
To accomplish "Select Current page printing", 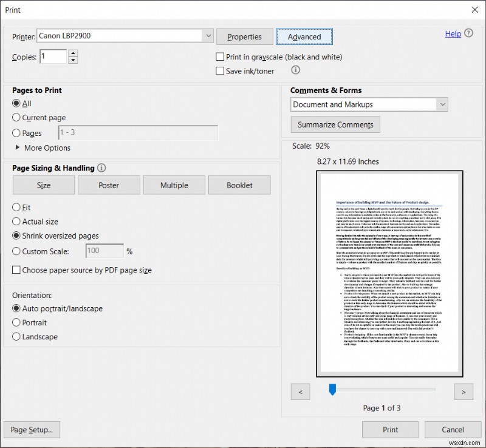I will [16, 117].
